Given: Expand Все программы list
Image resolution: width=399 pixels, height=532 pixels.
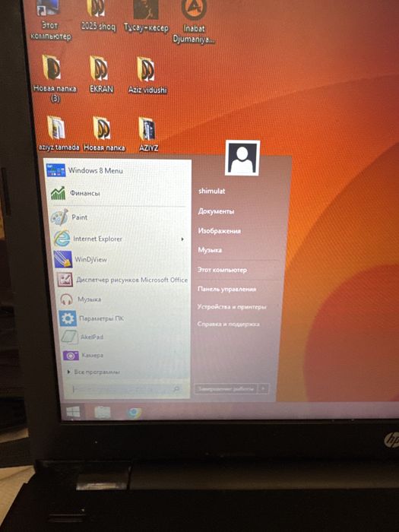Looking at the screenshot, I should point(93,372).
